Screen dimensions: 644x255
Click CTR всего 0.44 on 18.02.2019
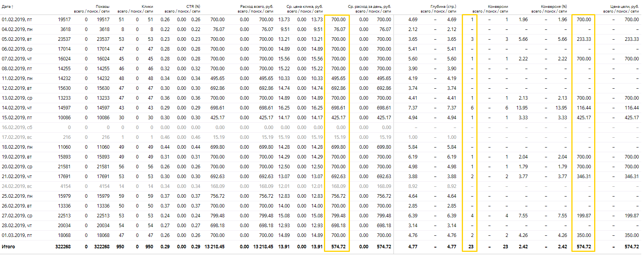click(165, 147)
